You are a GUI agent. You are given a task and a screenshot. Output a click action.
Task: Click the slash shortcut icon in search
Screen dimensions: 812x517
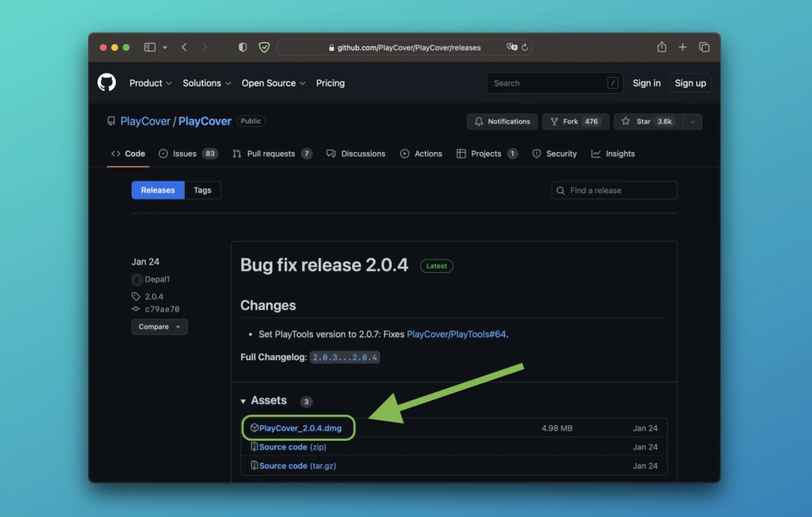point(613,83)
